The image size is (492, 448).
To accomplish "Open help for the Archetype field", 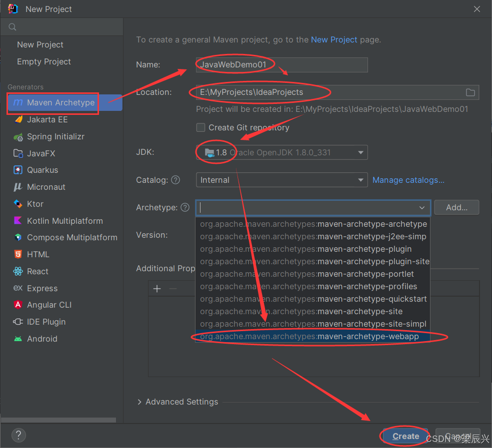I will (x=185, y=208).
